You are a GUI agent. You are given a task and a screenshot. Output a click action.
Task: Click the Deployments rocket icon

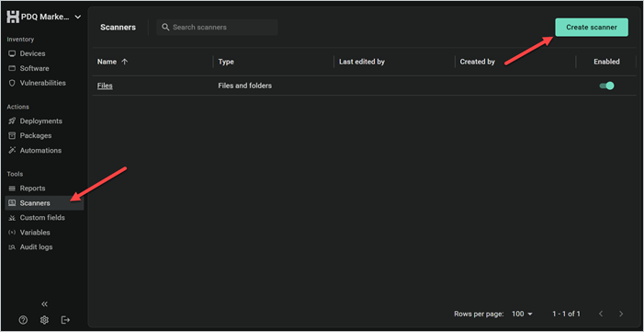click(x=12, y=121)
